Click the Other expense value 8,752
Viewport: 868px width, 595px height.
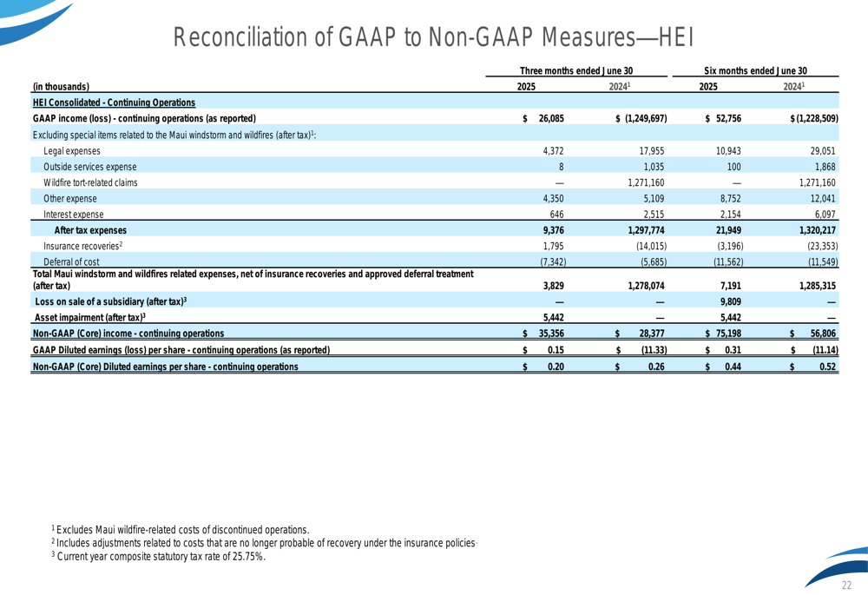tap(730, 198)
